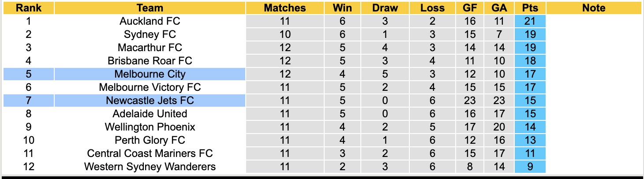Open the Sydney FC team name

click(x=150, y=34)
